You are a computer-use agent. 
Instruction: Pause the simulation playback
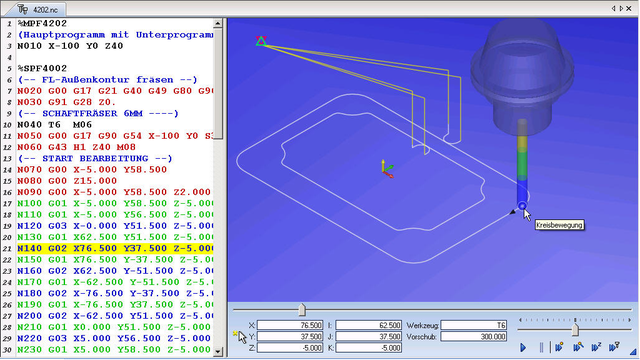point(541,348)
